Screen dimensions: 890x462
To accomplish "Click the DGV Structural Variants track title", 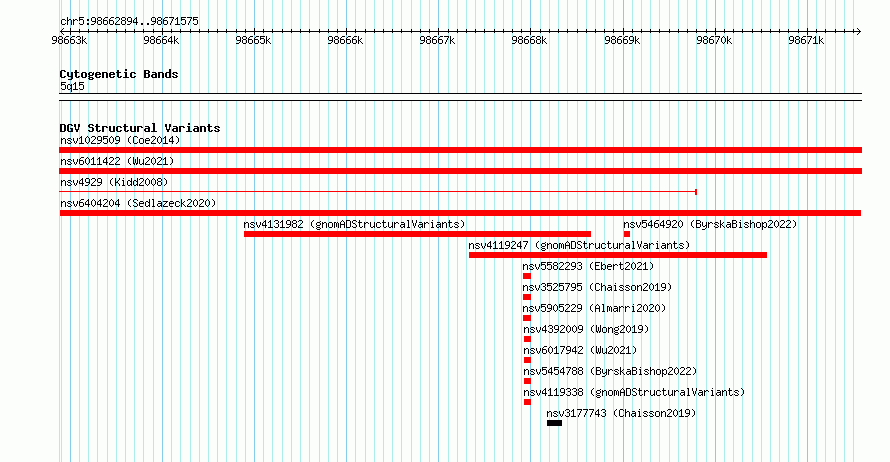I will [140, 128].
